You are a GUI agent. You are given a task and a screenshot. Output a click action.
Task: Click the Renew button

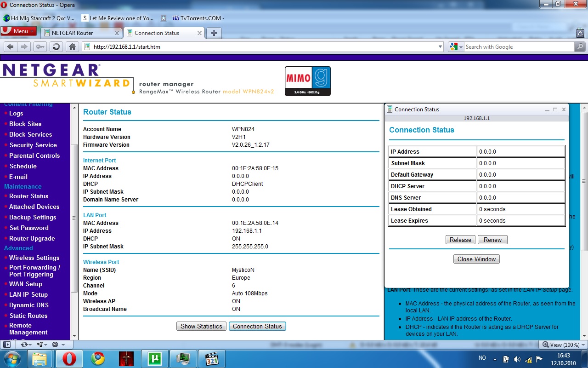coord(492,240)
